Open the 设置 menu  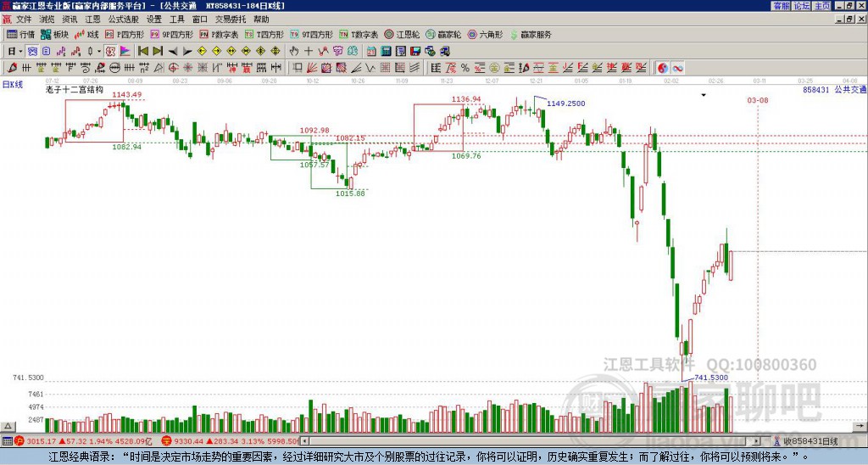pos(154,20)
